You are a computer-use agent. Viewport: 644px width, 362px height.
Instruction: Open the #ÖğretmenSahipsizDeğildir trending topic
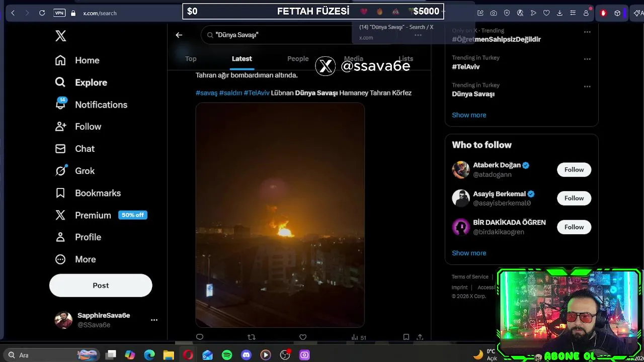click(496, 39)
